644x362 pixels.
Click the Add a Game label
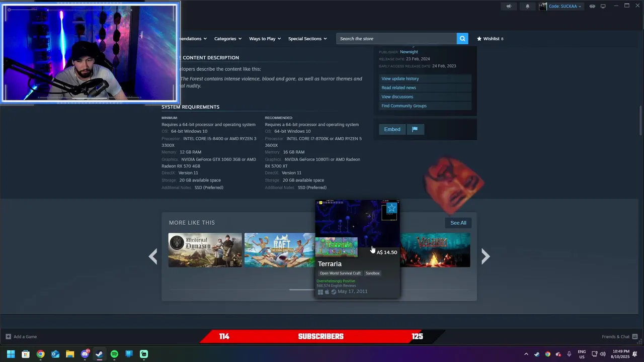point(25,337)
